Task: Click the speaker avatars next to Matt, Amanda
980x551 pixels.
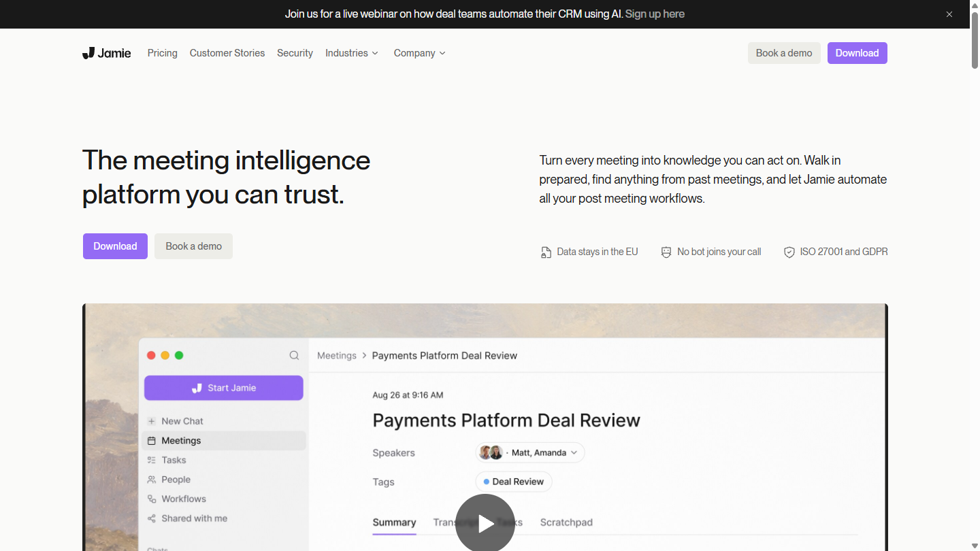Action: (491, 452)
